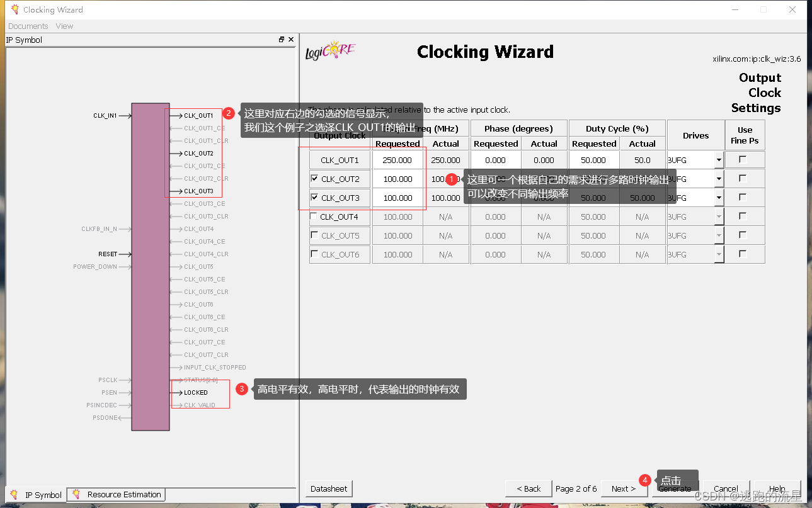Click the Drives column header
Image resolution: width=812 pixels, height=508 pixels.
pyautogui.click(x=695, y=135)
